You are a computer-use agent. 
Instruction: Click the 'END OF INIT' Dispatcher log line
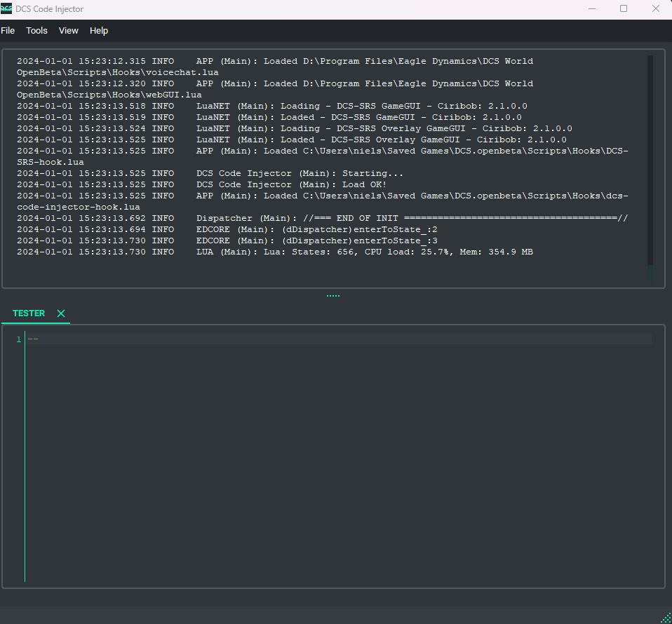pyautogui.click(x=351, y=218)
